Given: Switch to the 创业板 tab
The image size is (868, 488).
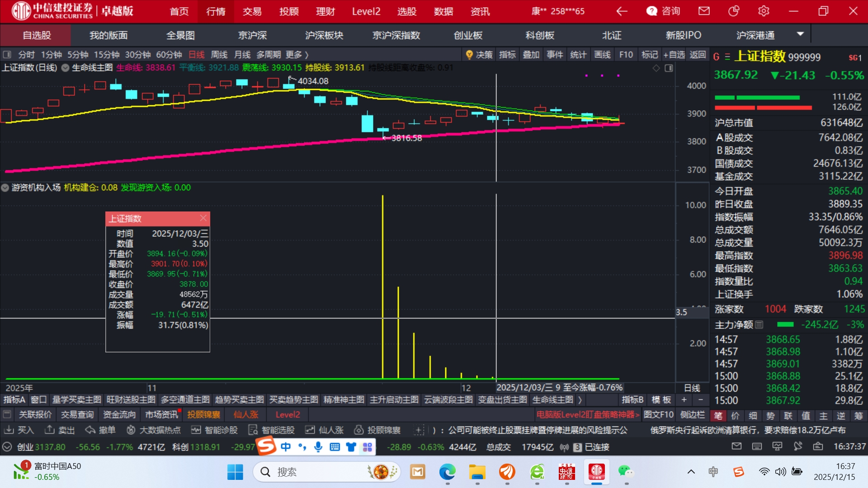Looking at the screenshot, I should pos(468,35).
